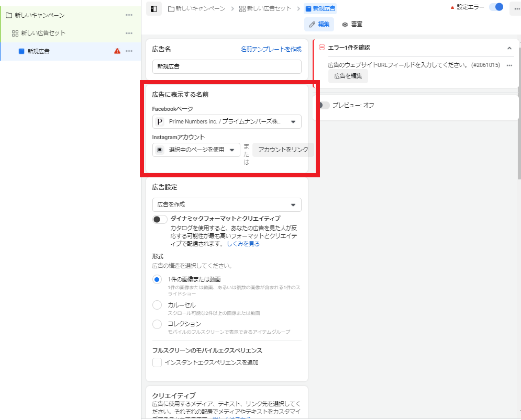Click the red error circle icon

322,48
